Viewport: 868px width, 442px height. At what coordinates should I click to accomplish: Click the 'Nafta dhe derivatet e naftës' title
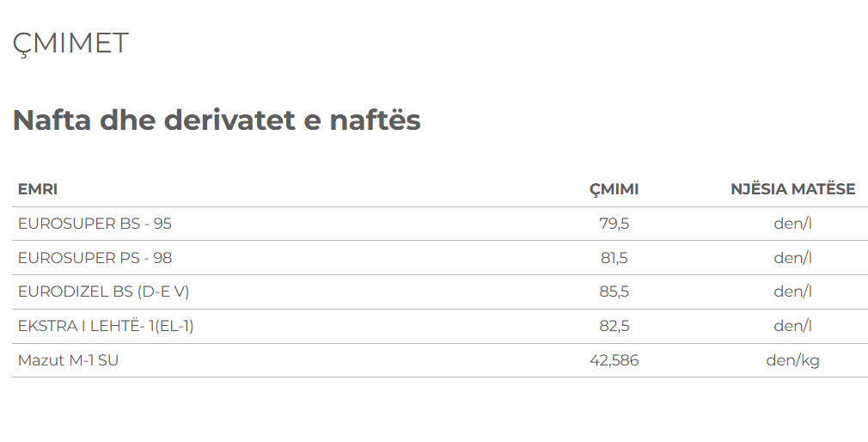coord(217,120)
